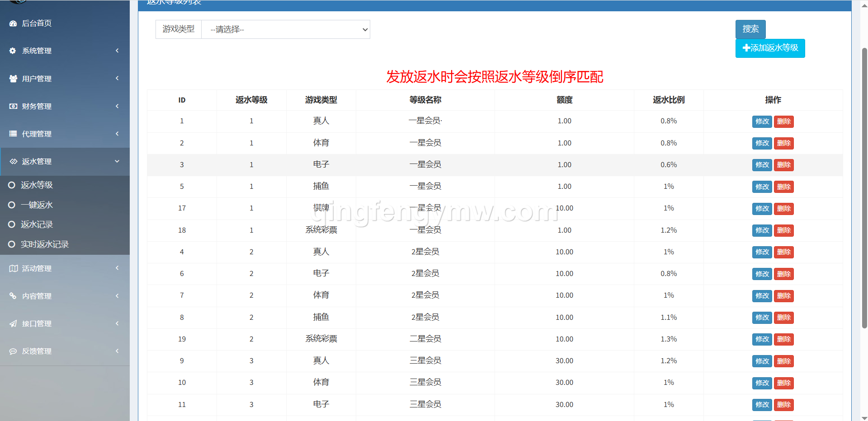This screenshot has width=868, height=421.
Task: Collapse the 返水管理 menu chevron
Action: coord(117,161)
